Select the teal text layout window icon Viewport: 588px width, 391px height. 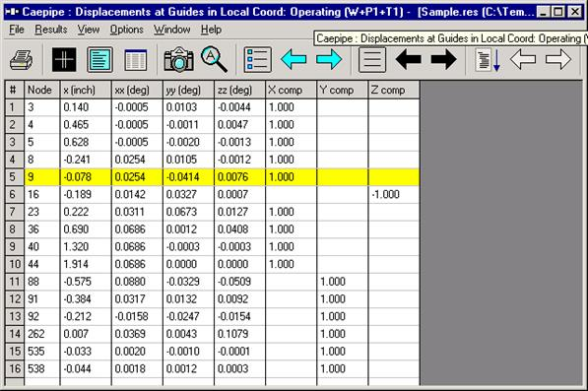point(99,60)
